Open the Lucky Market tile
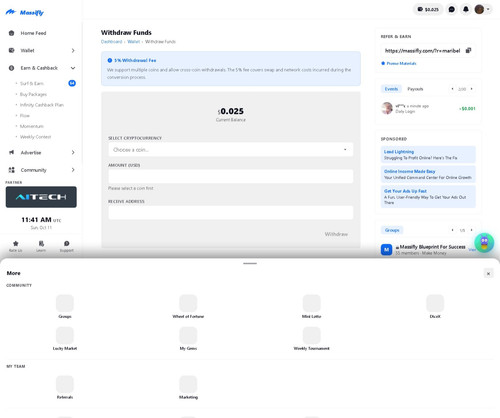Image resolution: width=500 pixels, height=418 pixels. 65,338
